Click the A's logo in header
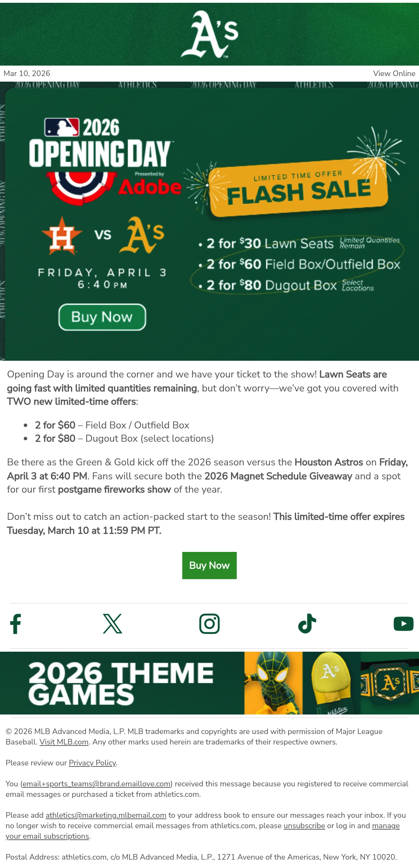 click(x=209, y=34)
